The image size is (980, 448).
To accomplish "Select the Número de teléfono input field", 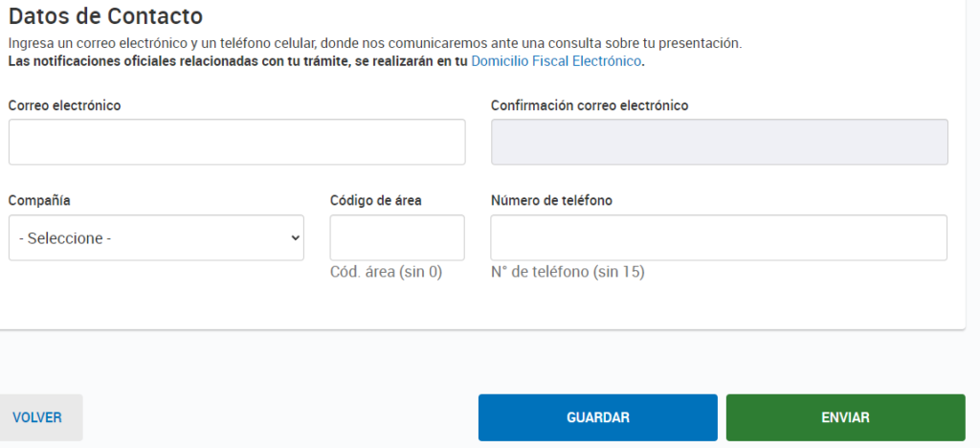I will click(719, 237).
